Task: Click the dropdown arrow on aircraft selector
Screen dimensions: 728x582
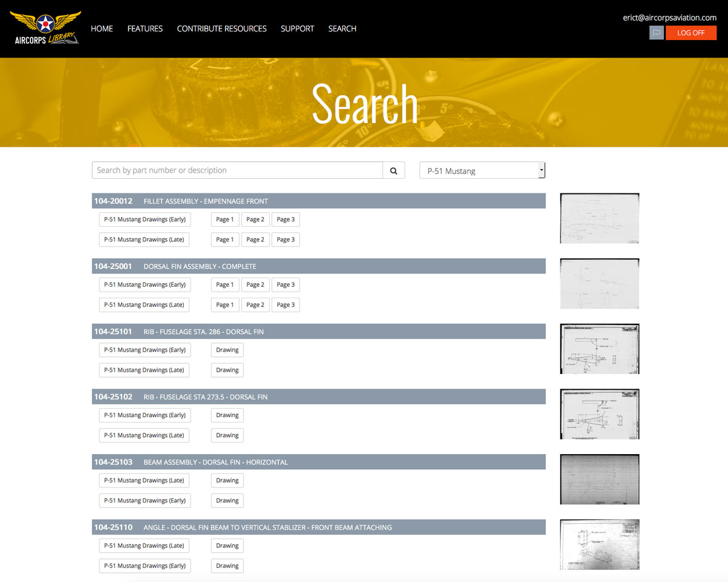Action: pos(541,170)
